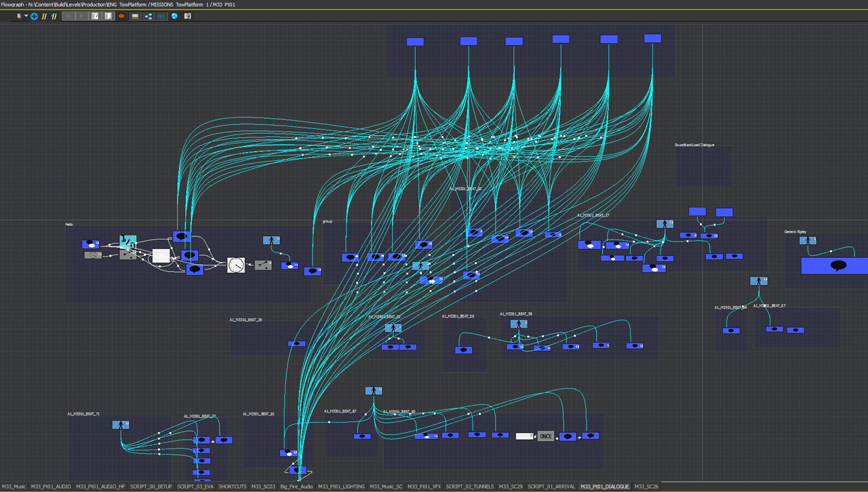This screenshot has width=868, height=492.
Task: Click the ONCE node
Action: click(545, 436)
